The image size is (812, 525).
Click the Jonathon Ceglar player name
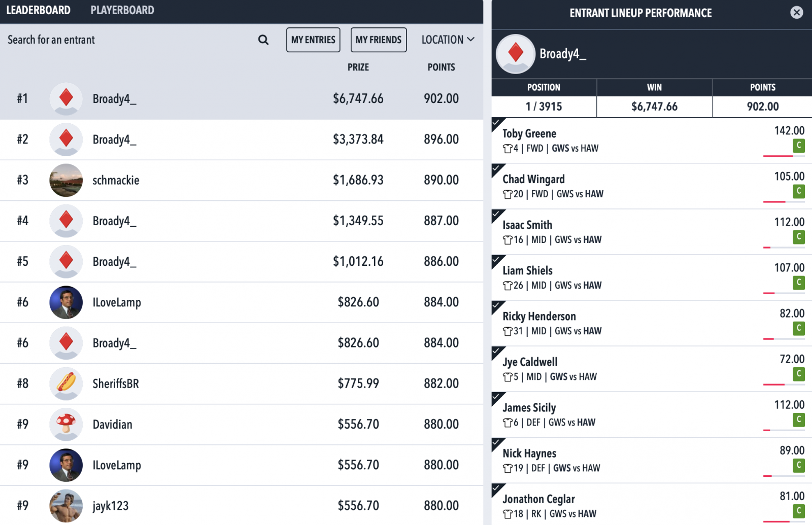pyautogui.click(x=538, y=499)
